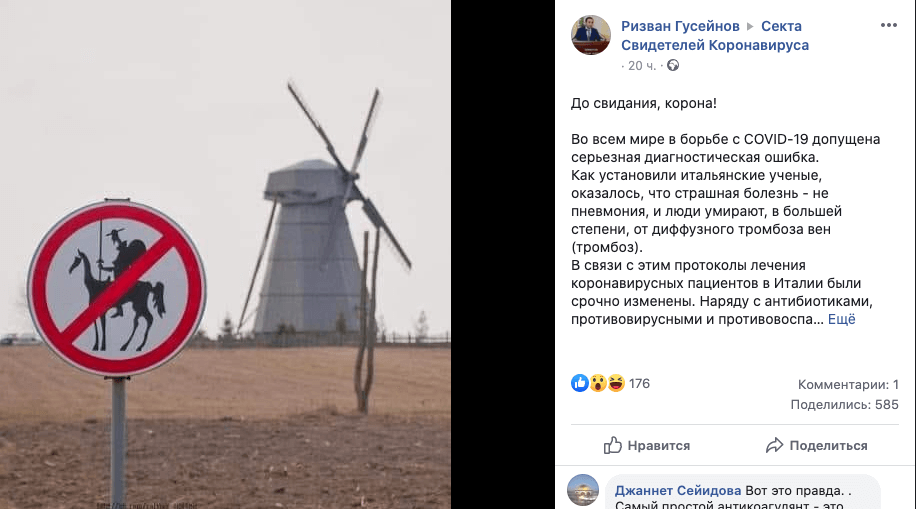Image resolution: width=916 pixels, height=509 pixels.
Task: Open Ризван Гусейнов profile picture
Action: pos(591,35)
